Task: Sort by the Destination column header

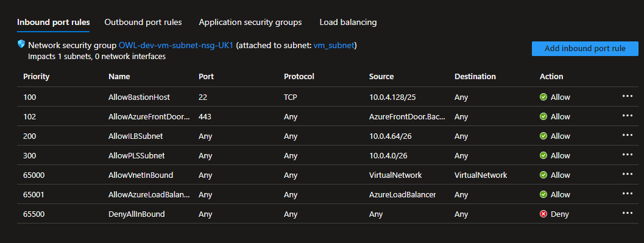Action: (x=475, y=76)
